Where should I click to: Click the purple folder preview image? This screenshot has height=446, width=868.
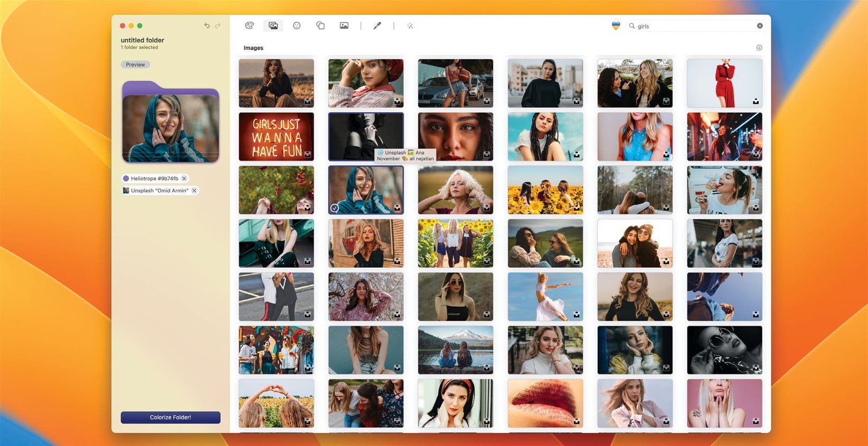[170, 122]
